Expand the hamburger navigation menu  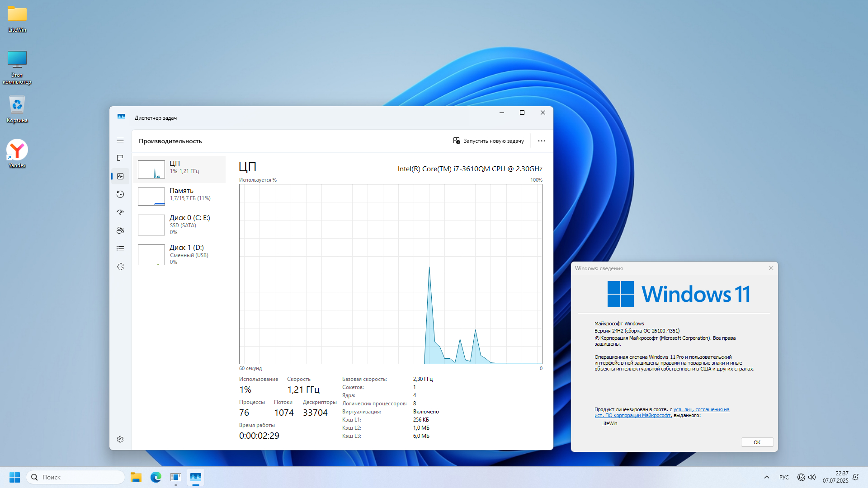120,140
